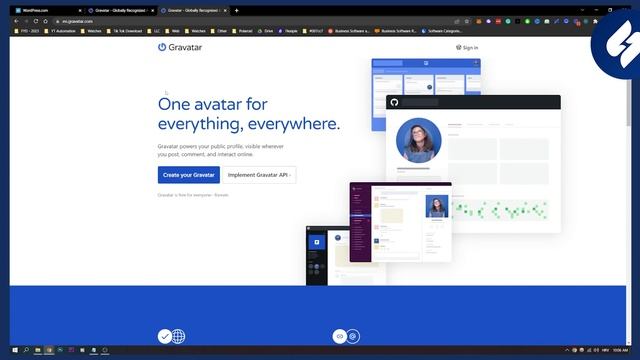Click the share page icon in address bar
The image size is (640, 360).
coord(457,21)
